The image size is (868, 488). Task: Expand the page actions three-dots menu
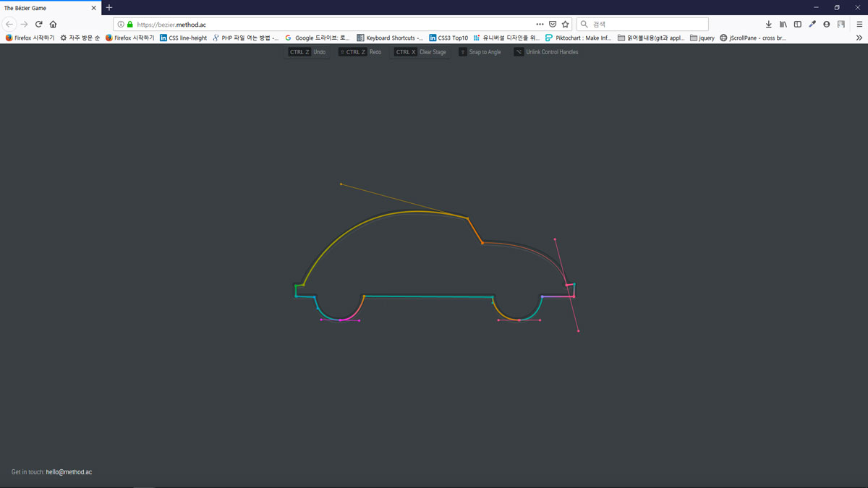tap(540, 24)
